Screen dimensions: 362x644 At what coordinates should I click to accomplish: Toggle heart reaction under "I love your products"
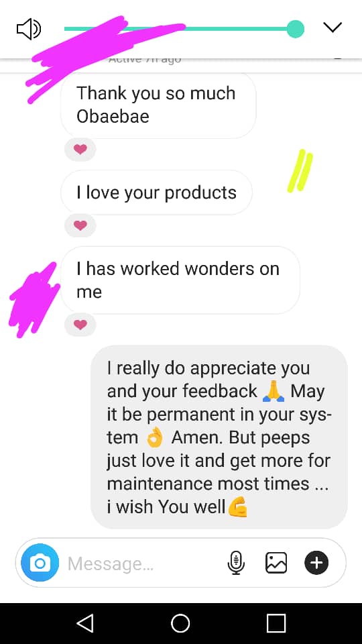(80, 225)
